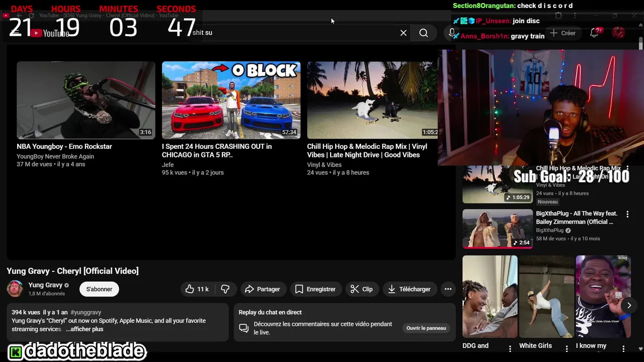Click the Créer button
This screenshot has width=644, height=362.
click(x=563, y=33)
